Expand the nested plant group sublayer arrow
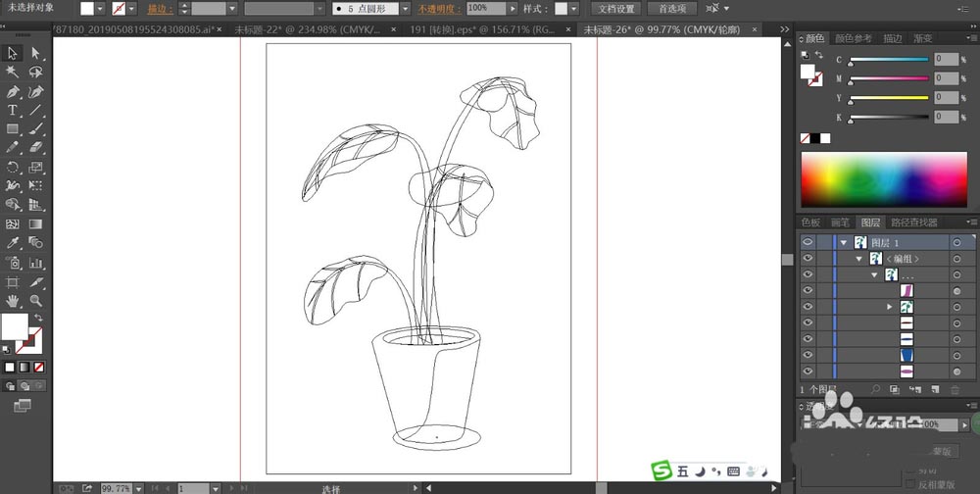The height and width of the screenshot is (494, 980). [x=890, y=307]
